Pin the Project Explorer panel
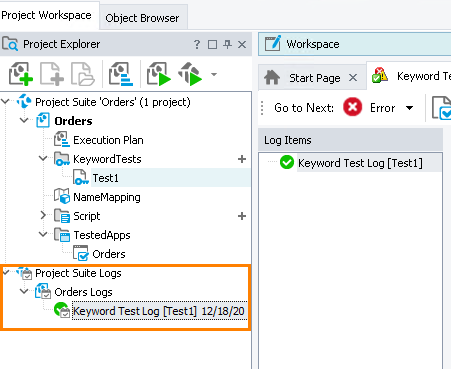The height and width of the screenshot is (369, 451). [x=227, y=44]
